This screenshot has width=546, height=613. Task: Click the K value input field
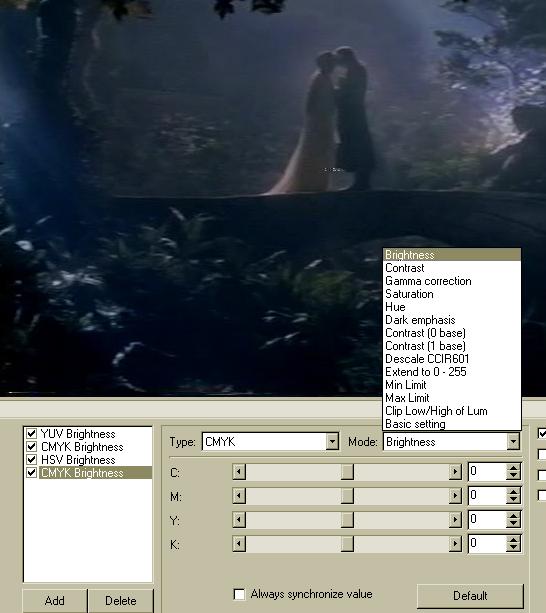pyautogui.click(x=487, y=543)
